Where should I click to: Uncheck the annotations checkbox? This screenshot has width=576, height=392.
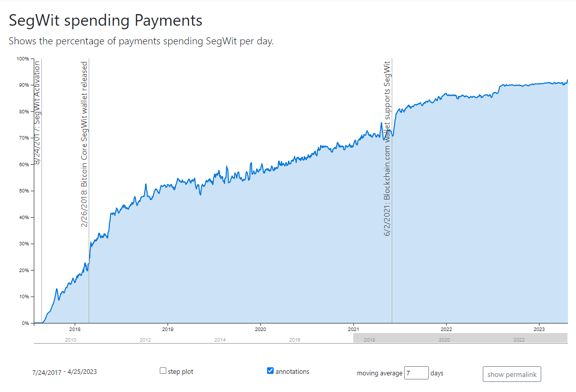(270, 371)
